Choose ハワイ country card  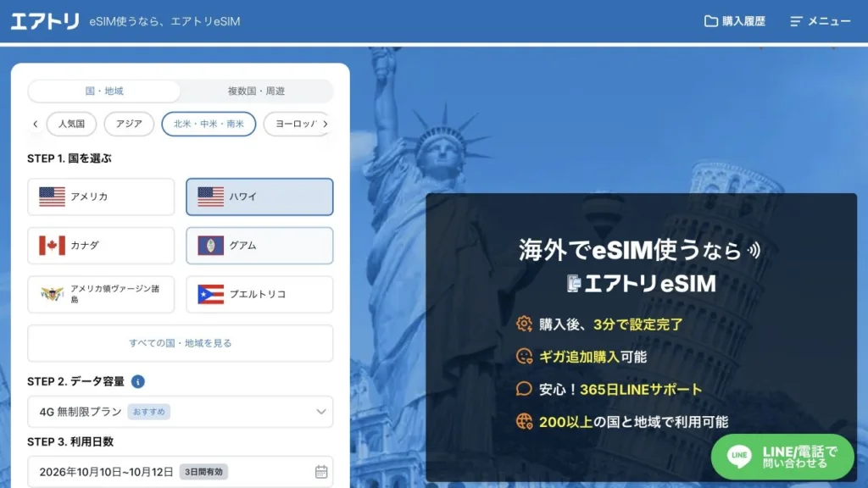coord(259,197)
